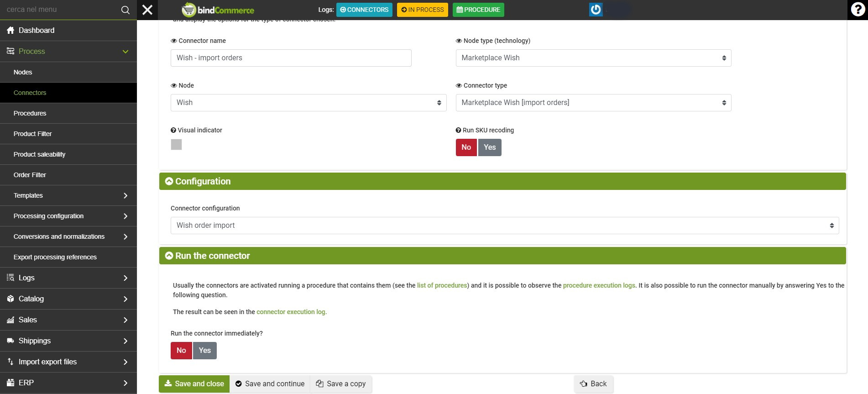The image size is (868, 394).
Task: Click the help icon beside Visual indicator
Action: point(173,130)
